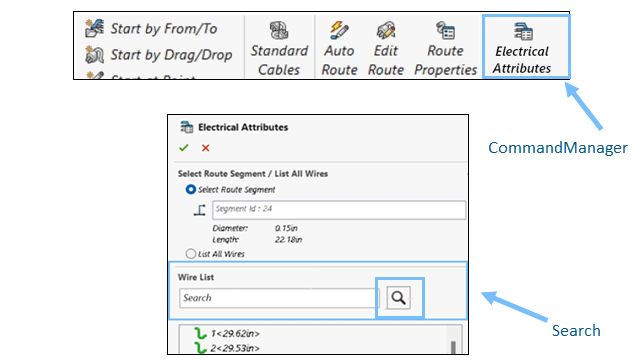Choose Start by Drag/Drop
Image resolution: width=640 pixels, height=360 pixels.
pos(159,55)
